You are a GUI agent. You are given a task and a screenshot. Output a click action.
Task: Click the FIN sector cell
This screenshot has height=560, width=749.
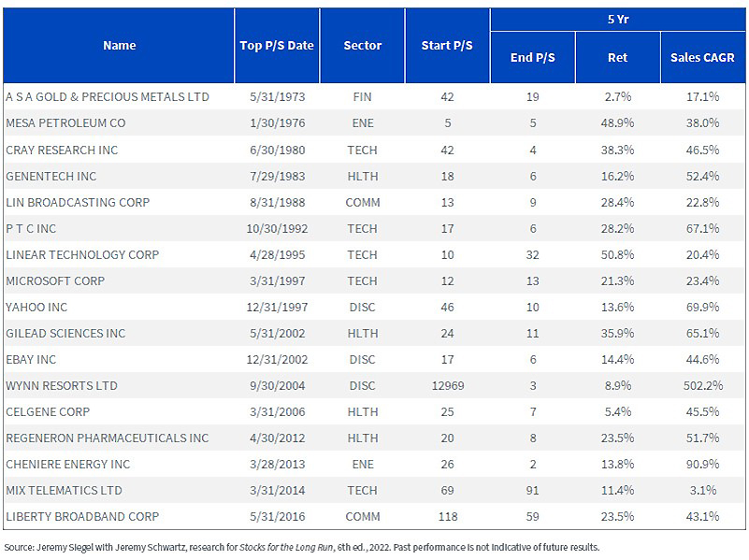tap(362, 97)
